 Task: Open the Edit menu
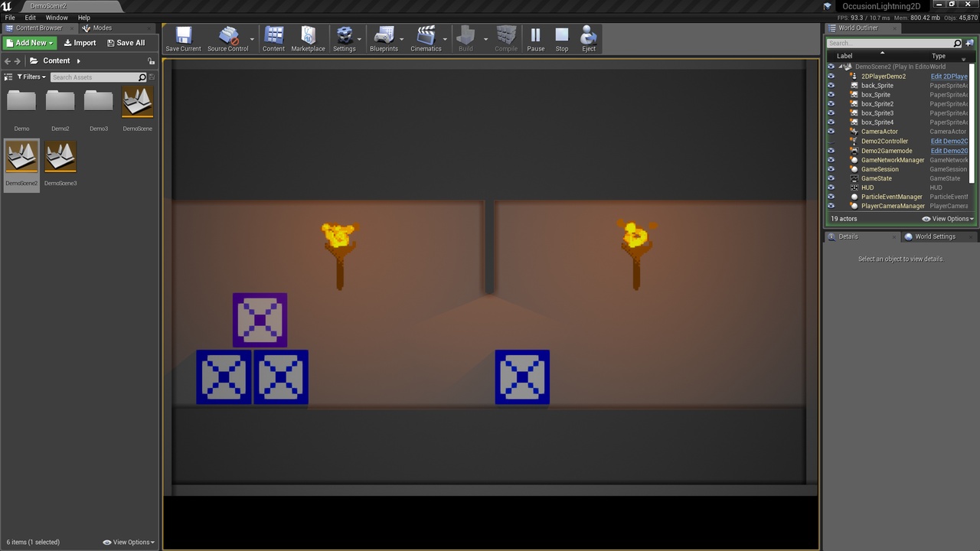(x=31, y=18)
